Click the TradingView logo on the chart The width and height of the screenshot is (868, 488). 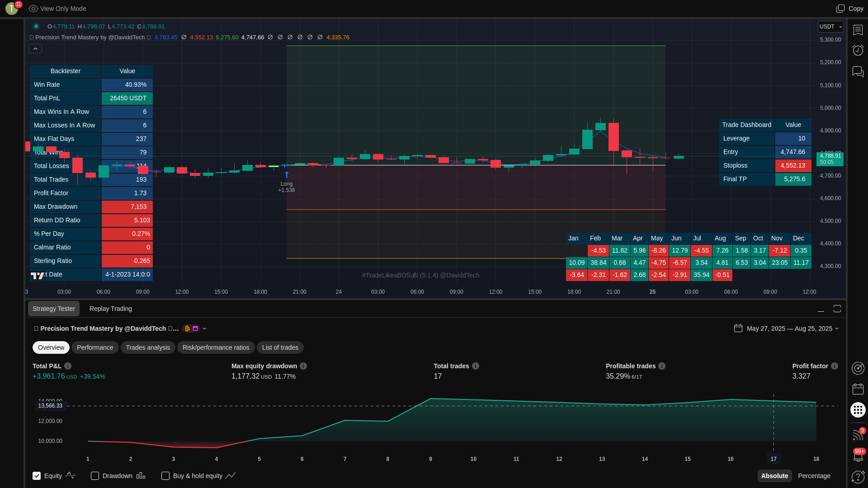point(38,275)
